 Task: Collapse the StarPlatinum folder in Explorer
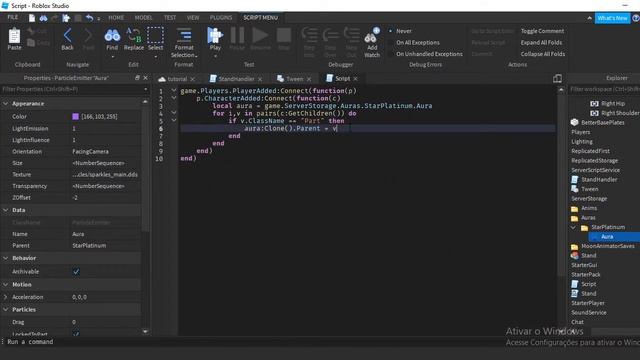tap(573, 227)
